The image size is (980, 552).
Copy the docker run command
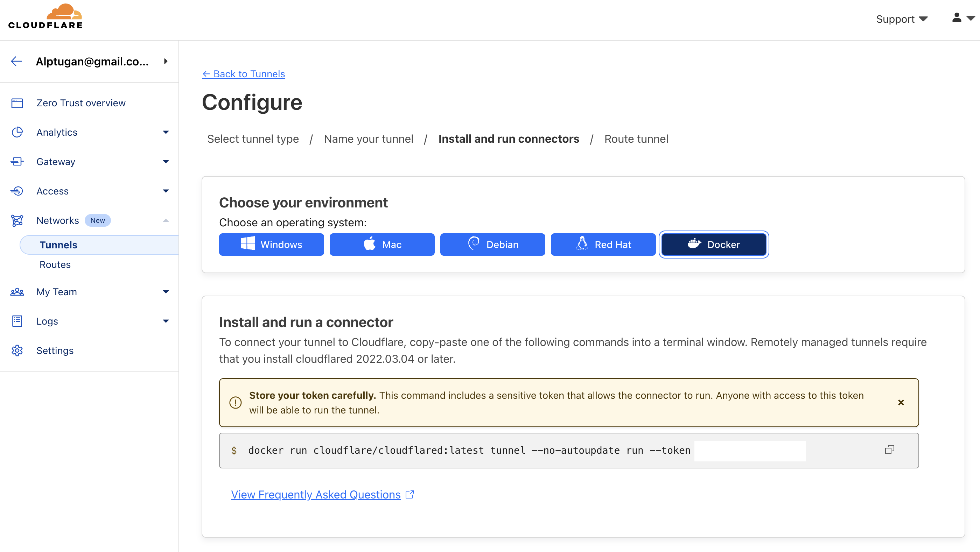(889, 450)
